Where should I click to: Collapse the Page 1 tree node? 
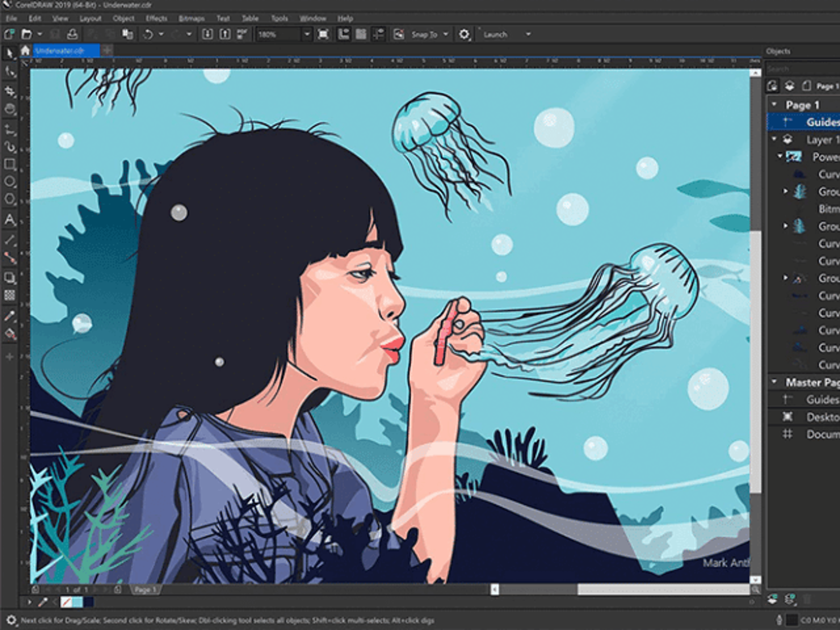[x=774, y=104]
